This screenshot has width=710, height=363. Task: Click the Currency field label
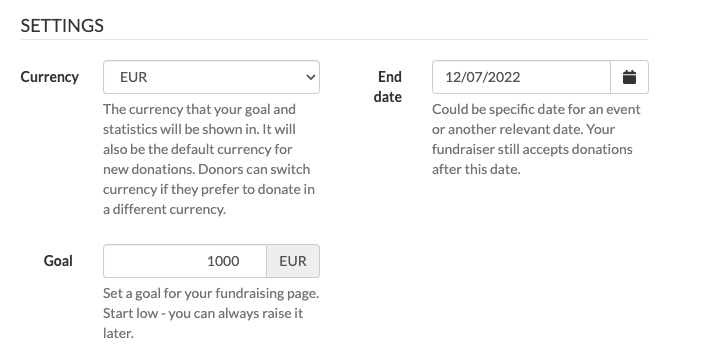point(50,77)
